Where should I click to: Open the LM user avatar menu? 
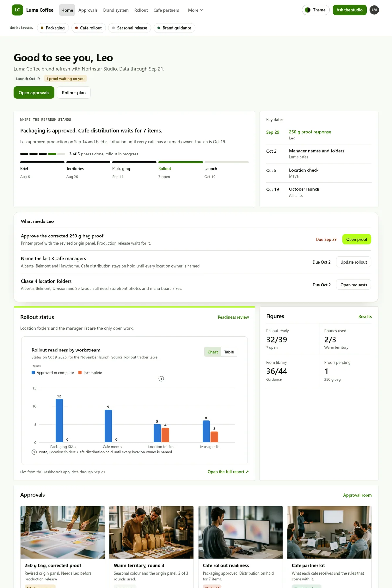point(374,10)
